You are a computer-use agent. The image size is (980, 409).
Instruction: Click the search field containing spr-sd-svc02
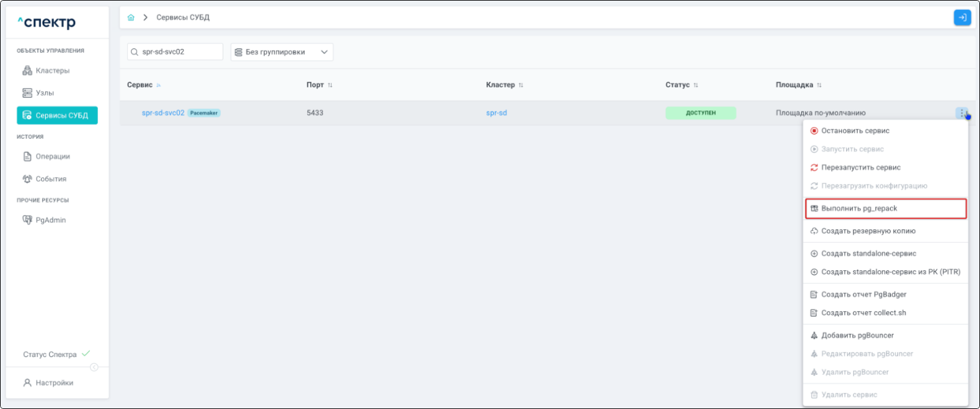179,52
